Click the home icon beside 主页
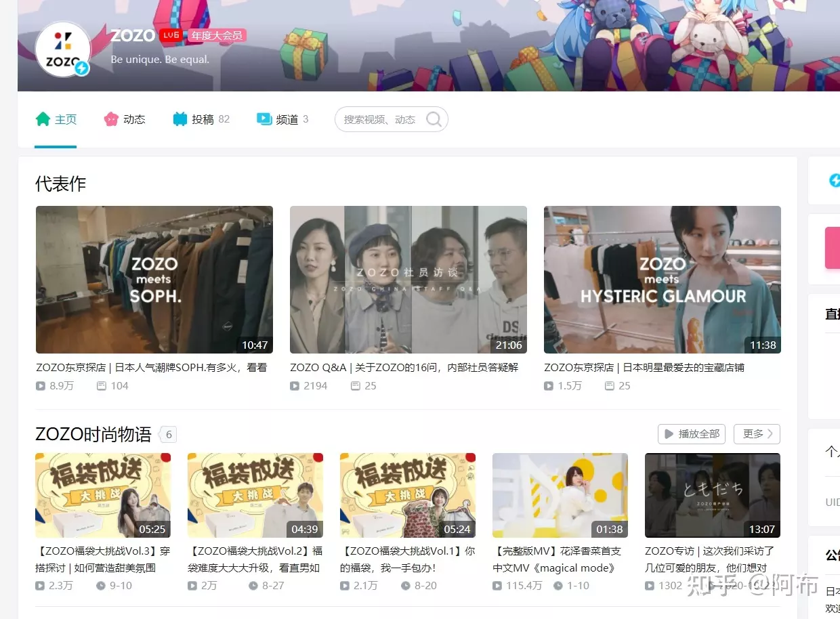Screen dimensions: 840x619 43,119
